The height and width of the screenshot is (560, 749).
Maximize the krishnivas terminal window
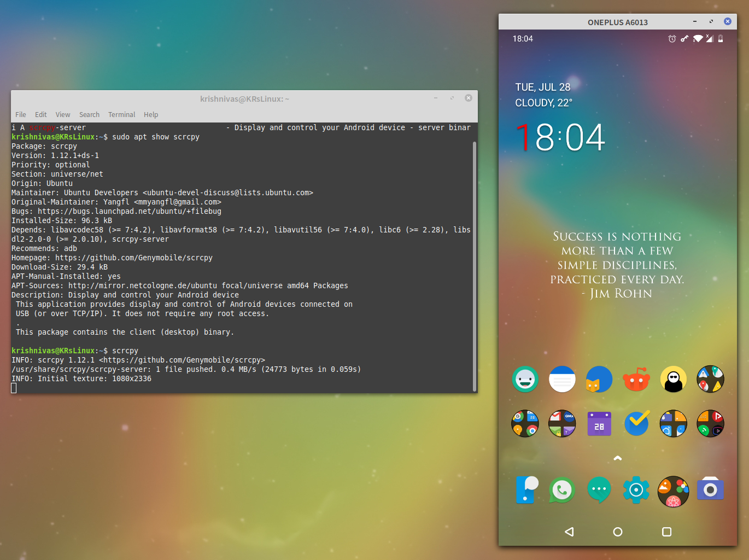[452, 98]
